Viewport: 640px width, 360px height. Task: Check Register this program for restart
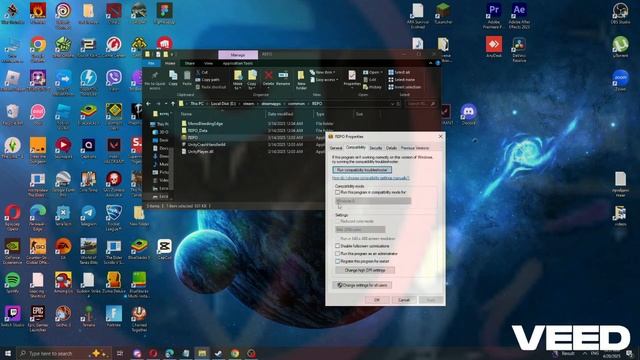click(338, 261)
